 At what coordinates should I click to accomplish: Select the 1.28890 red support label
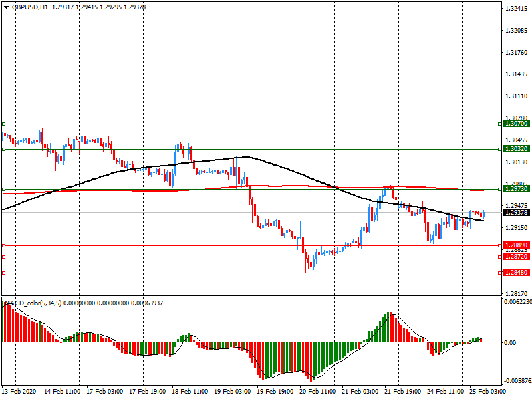tap(516, 245)
